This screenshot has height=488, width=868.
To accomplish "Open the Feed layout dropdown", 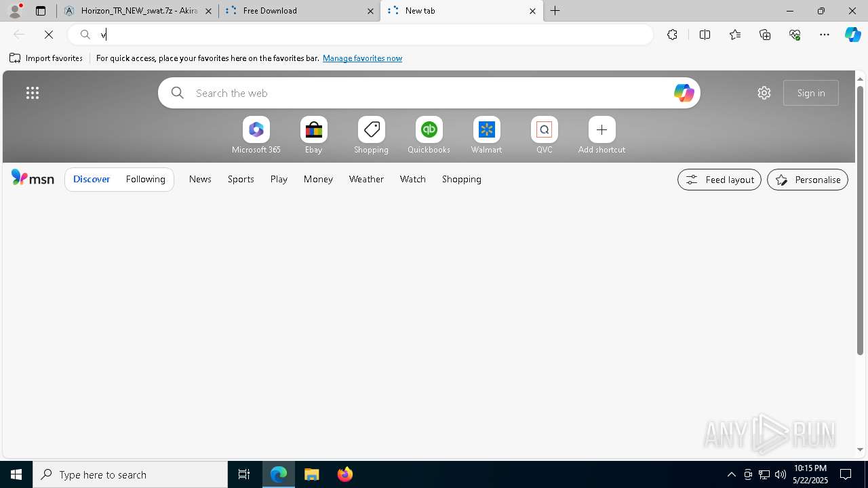I will 719,180.
